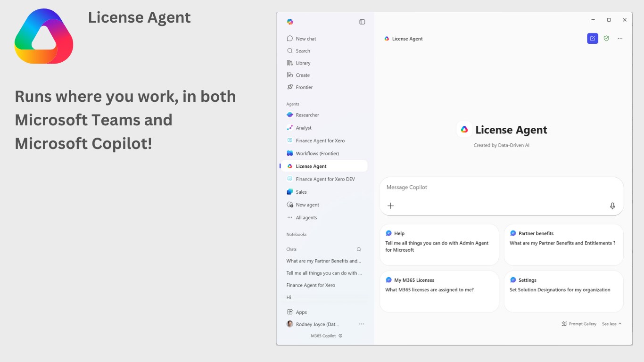
Task: Open Rodney Joyce account profile
Action: click(313, 324)
